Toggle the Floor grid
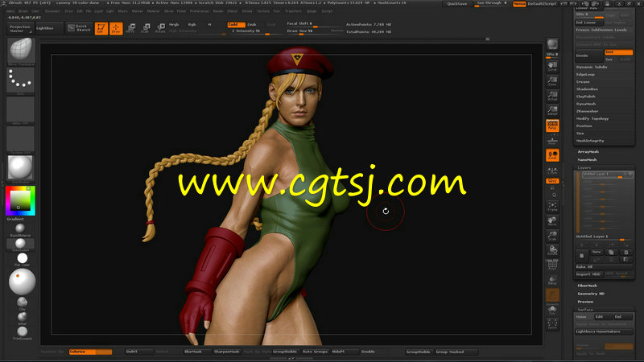644x362 pixels. click(552, 140)
